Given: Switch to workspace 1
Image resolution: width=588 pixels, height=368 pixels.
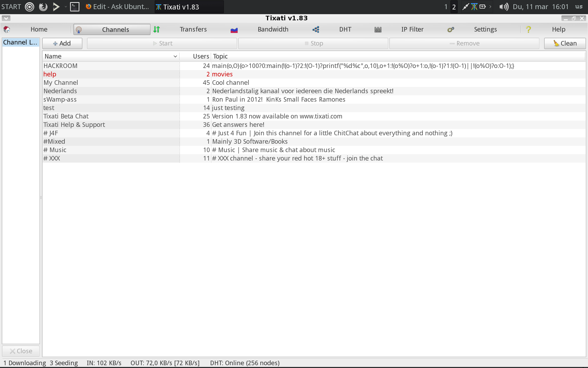Looking at the screenshot, I should pos(446,7).
